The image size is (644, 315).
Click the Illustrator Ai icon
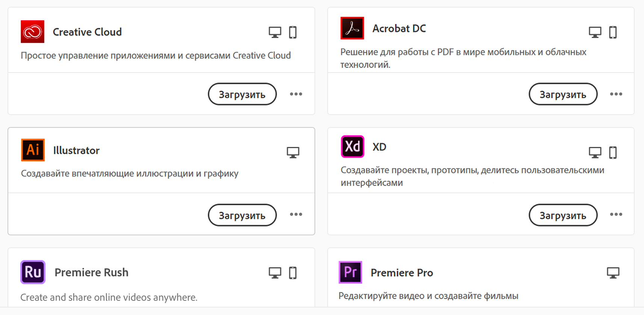[x=33, y=150]
